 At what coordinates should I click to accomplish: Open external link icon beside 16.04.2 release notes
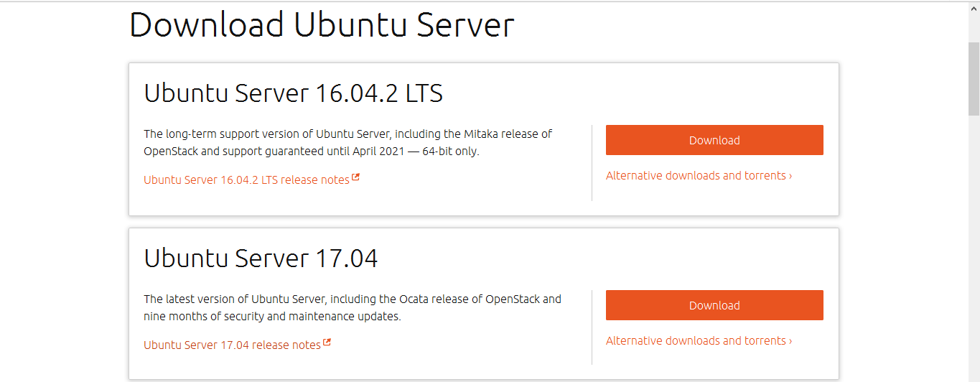[x=355, y=178]
